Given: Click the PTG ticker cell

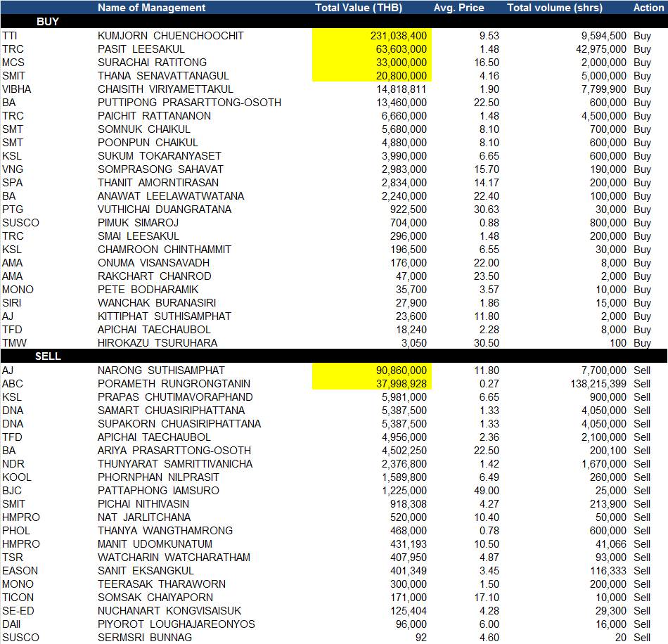Looking at the screenshot, I should pos(13,209).
